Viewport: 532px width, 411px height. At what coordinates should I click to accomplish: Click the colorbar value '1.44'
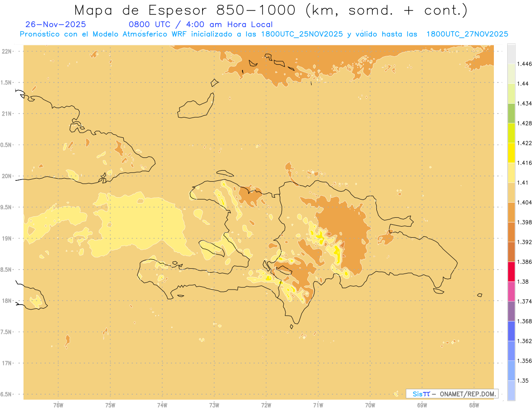tap(523, 83)
